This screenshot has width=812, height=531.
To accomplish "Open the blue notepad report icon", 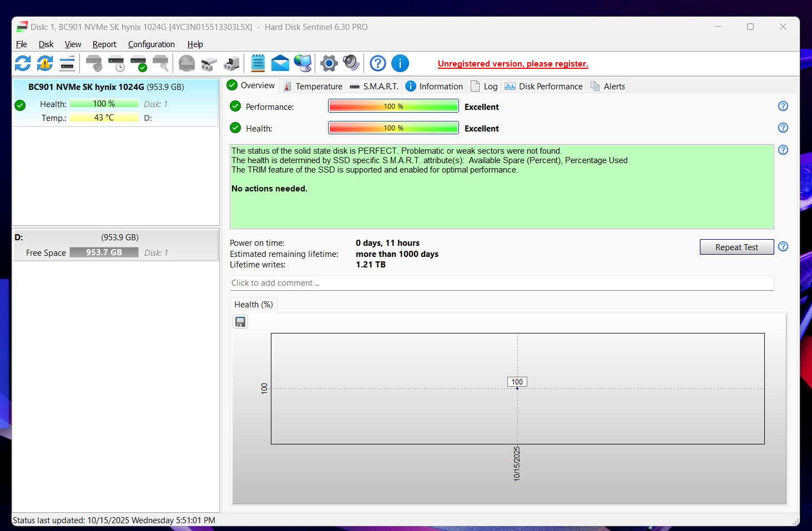I will (x=258, y=63).
